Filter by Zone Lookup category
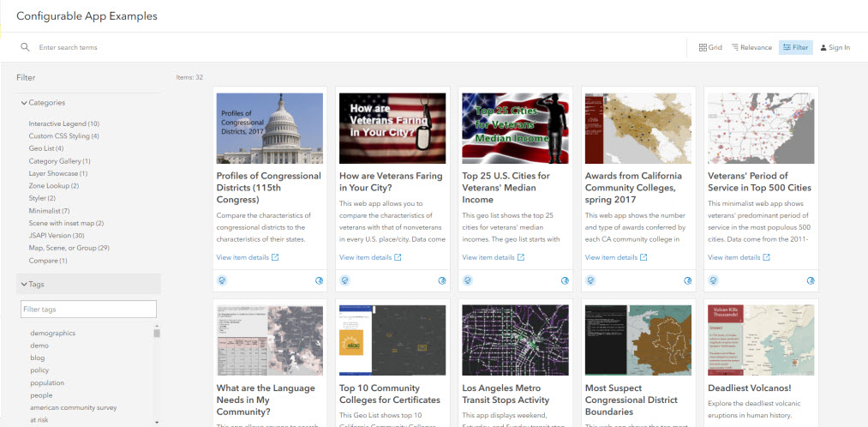 coord(54,185)
